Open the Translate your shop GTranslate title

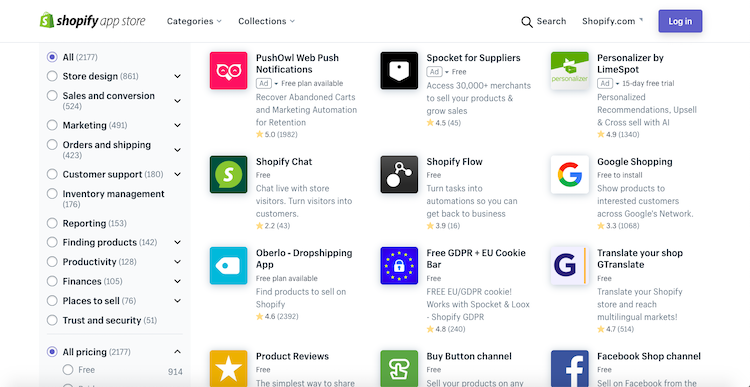pos(640,259)
